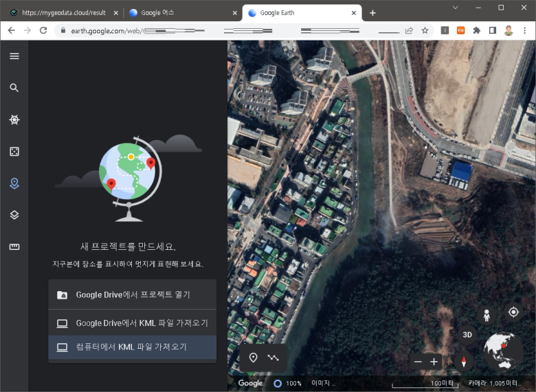The width and height of the screenshot is (536, 392).
Task: Go forward in browser history
Action: tap(27, 30)
